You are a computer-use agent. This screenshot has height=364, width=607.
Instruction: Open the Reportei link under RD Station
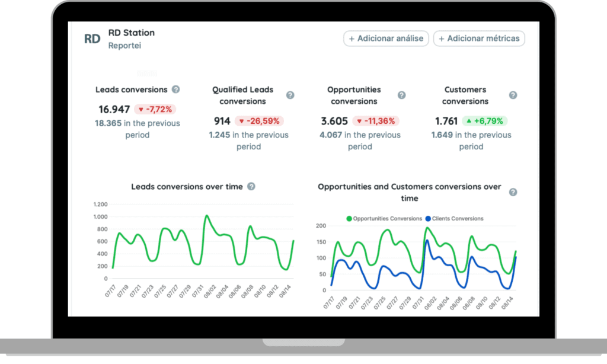click(x=124, y=46)
